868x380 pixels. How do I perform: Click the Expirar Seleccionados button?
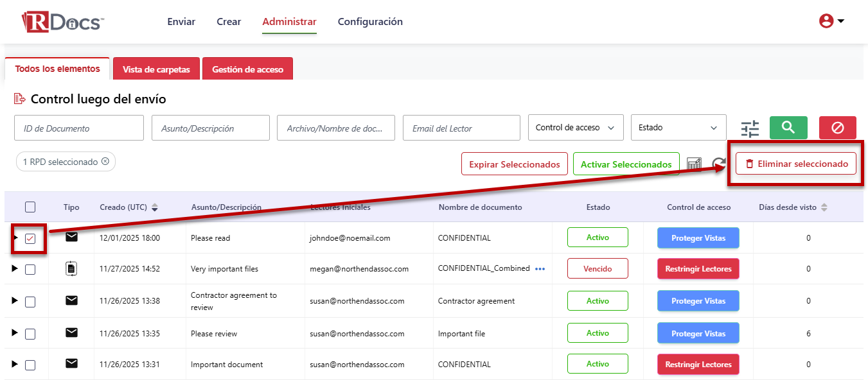tap(514, 164)
